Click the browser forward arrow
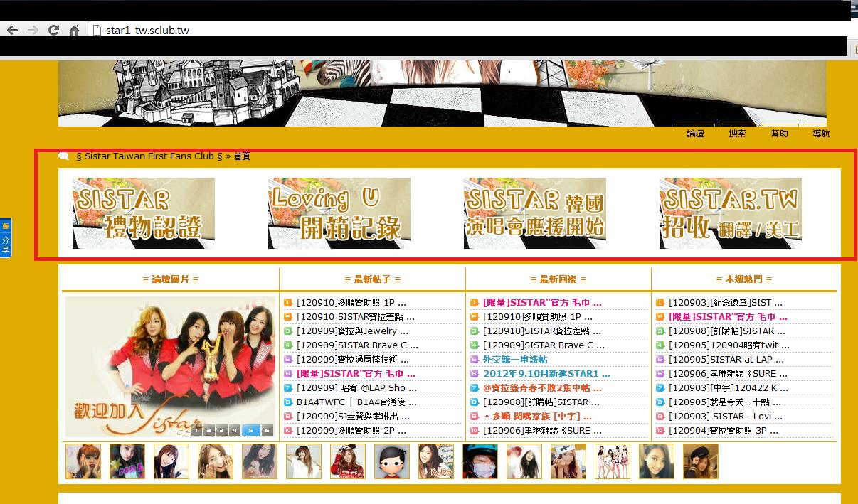 (x=32, y=31)
